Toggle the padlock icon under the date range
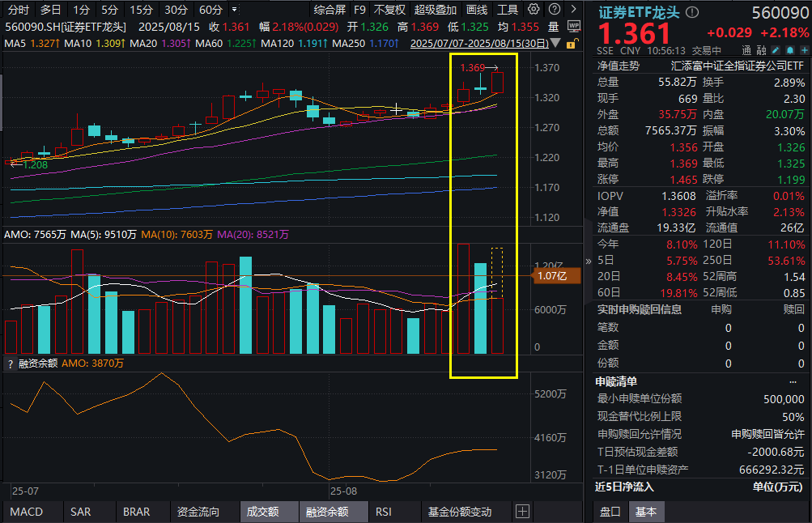 [x=572, y=43]
